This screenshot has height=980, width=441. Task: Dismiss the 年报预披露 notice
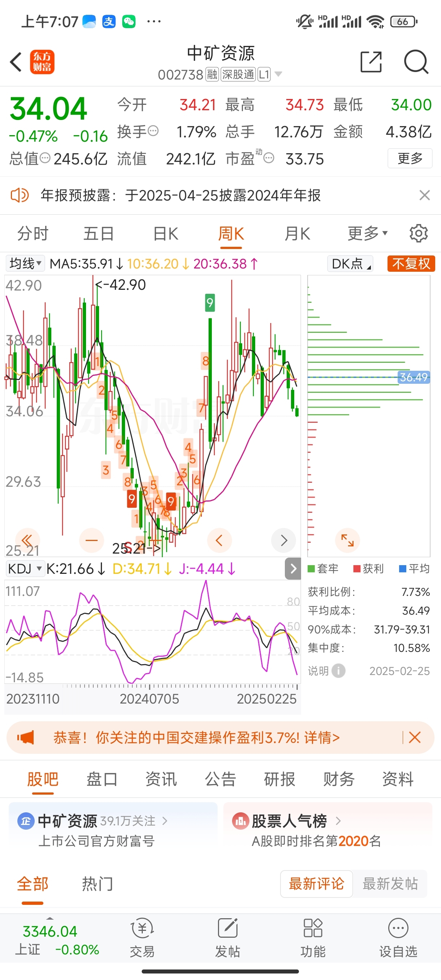424,195
